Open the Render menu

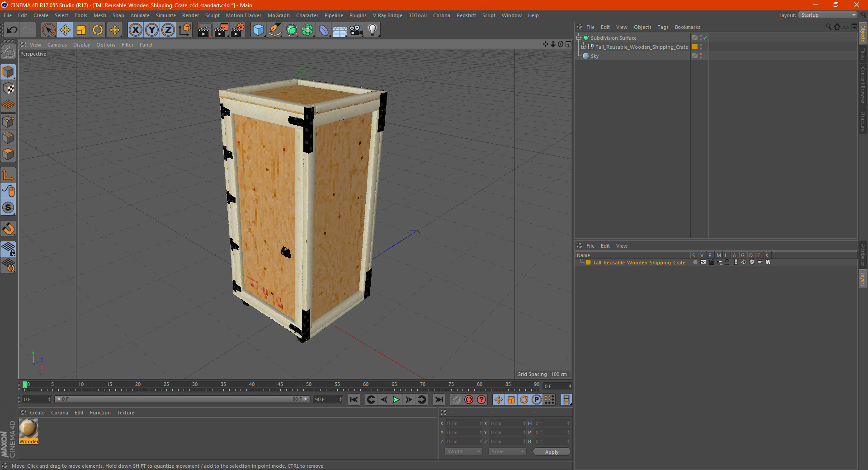click(190, 15)
